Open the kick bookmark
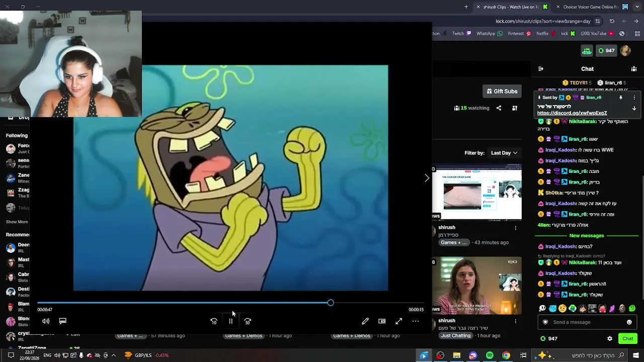Screen dimensions: 644x362 click(568, 34)
